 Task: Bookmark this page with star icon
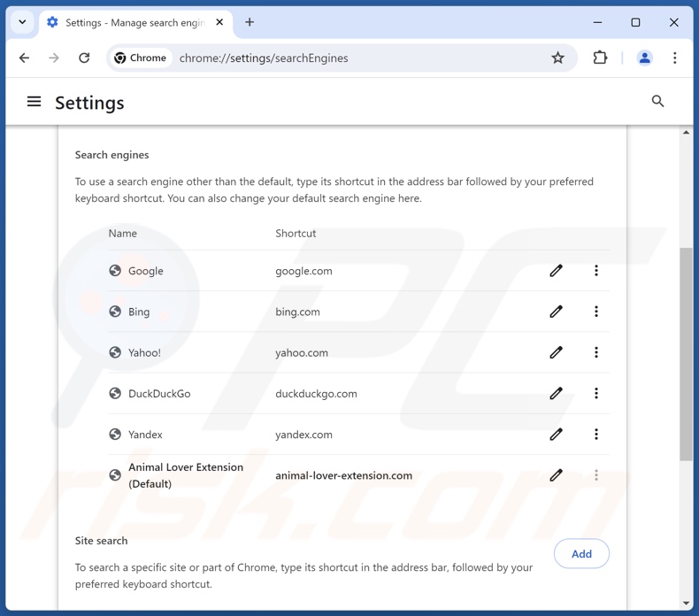557,58
